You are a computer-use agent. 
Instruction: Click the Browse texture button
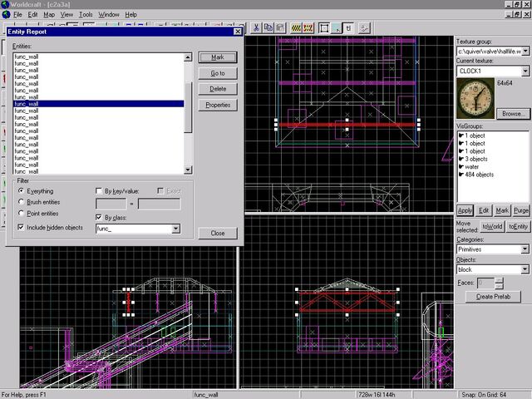(x=513, y=114)
